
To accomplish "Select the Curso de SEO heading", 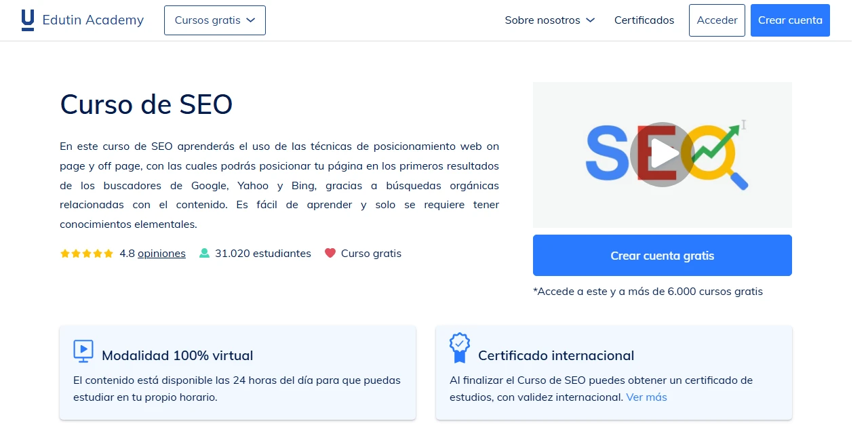I will click(x=146, y=104).
